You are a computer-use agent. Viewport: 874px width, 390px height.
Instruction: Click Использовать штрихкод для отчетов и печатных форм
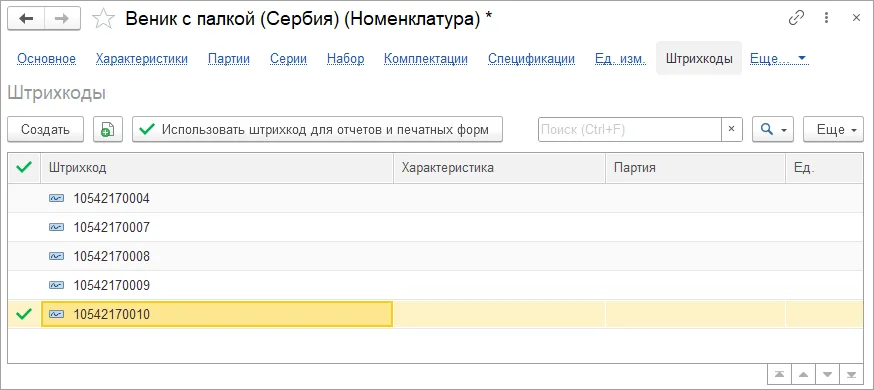coord(317,129)
